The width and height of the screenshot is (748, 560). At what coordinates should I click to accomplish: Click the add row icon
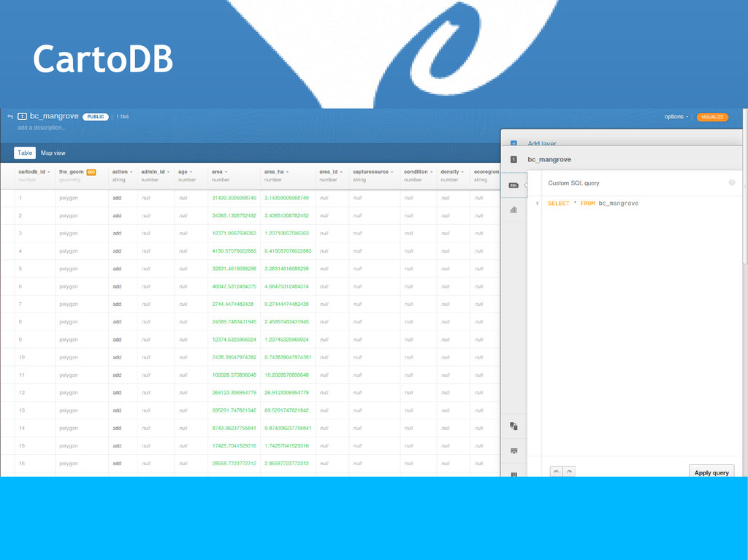click(514, 450)
